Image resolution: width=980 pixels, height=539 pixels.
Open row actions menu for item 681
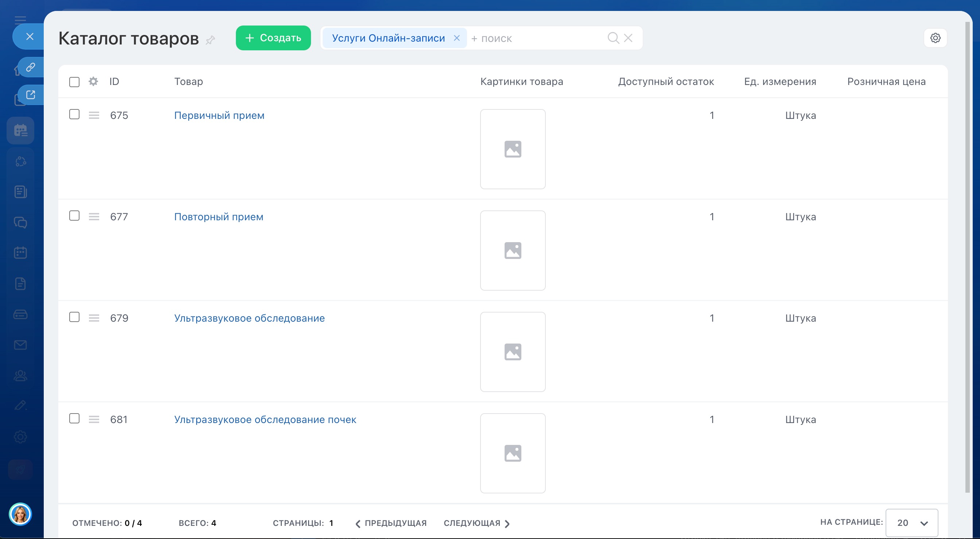(x=94, y=419)
